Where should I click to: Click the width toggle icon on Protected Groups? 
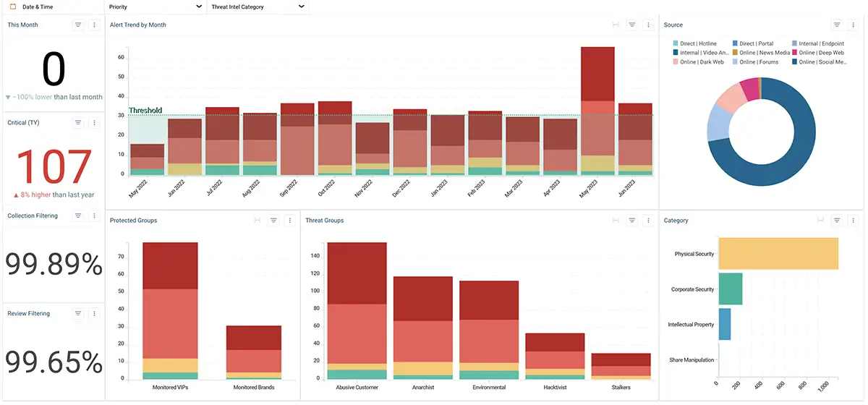[258, 221]
